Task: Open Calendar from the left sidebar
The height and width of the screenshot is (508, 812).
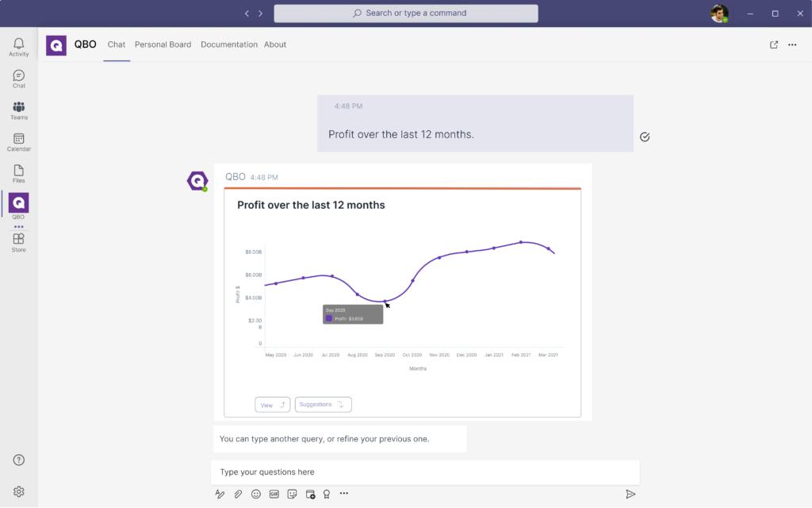Action: pos(18,142)
